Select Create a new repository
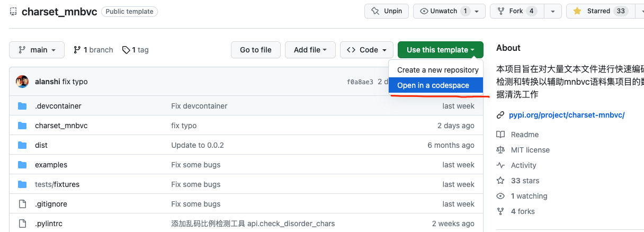 click(437, 70)
